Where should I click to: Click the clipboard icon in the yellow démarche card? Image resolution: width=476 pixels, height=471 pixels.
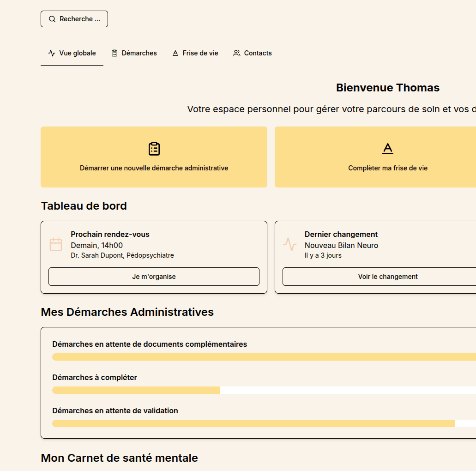(154, 149)
